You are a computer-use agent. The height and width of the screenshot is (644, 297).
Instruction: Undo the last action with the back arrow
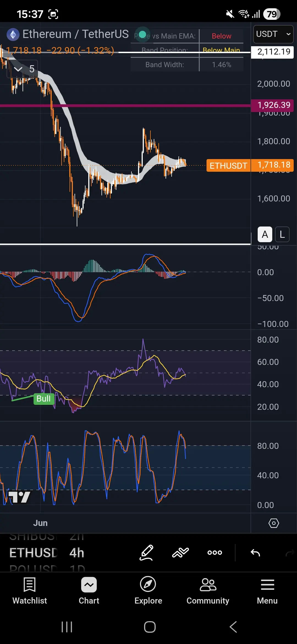click(x=255, y=552)
